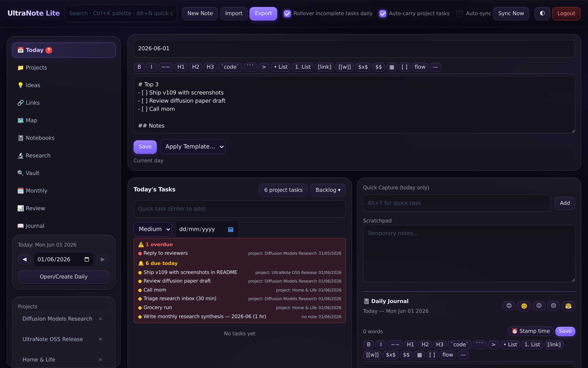Screen dimensions: 588x368
Task: Remove Diffusion Models Research project
Action: coord(100,319)
